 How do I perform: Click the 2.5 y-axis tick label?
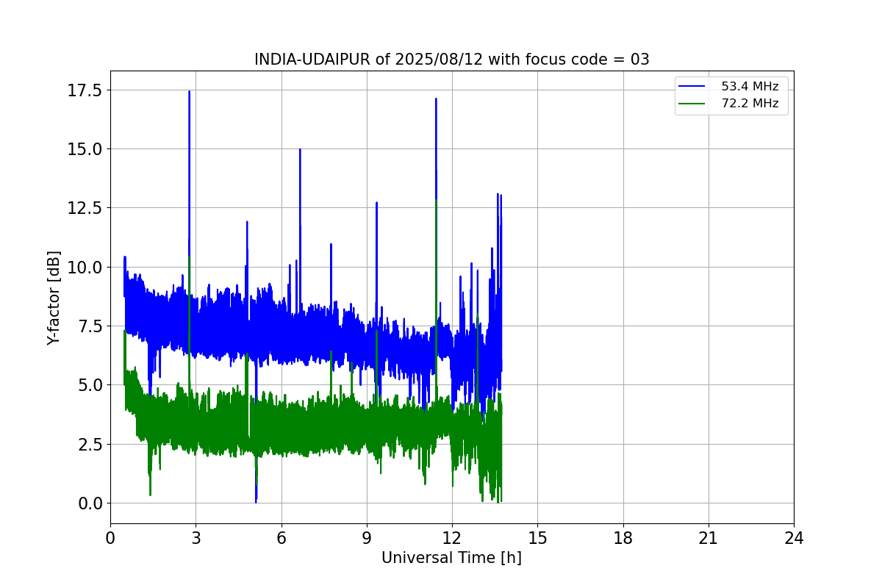click(90, 444)
